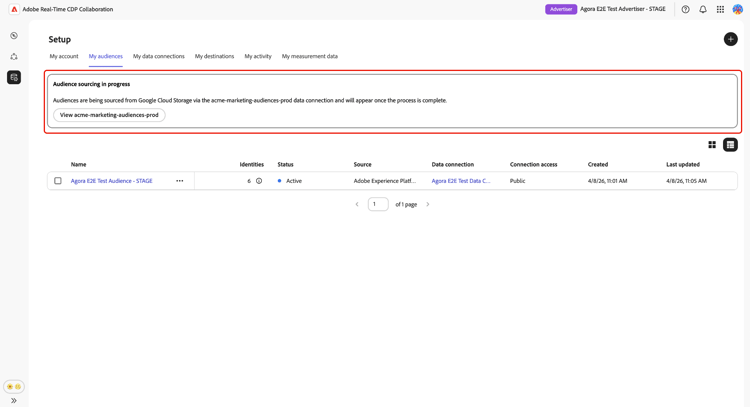Open the help question mark icon
Screen dimensions: 750x407
(x=685, y=9)
